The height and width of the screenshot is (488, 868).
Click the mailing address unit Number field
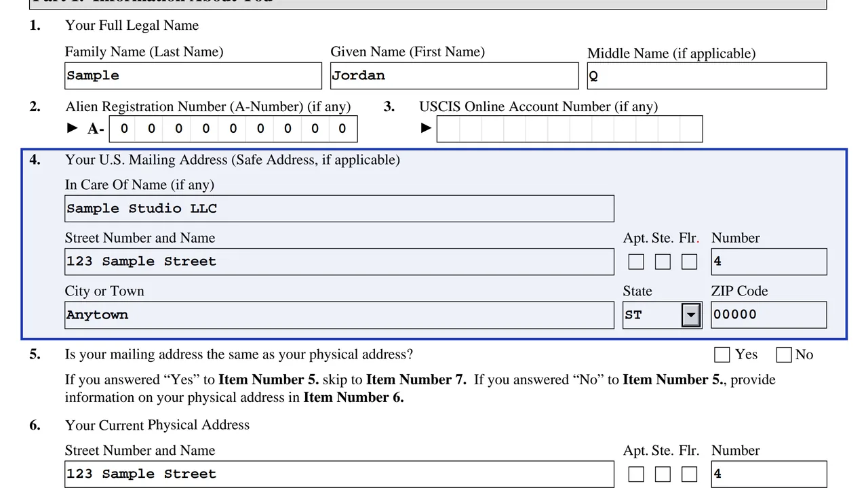pos(769,262)
